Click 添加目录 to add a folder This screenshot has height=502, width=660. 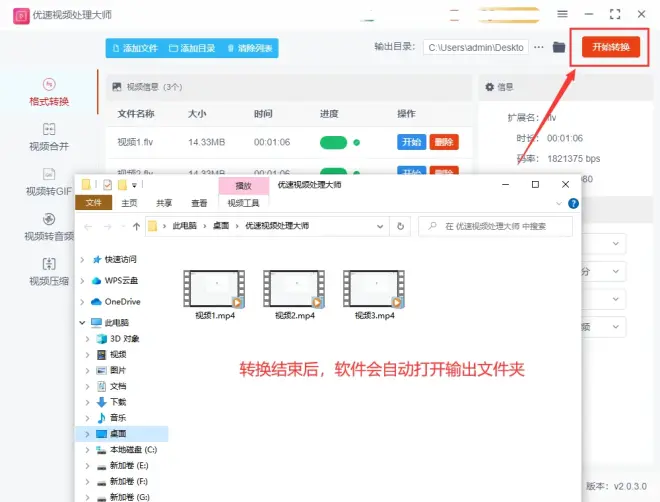click(x=192, y=48)
